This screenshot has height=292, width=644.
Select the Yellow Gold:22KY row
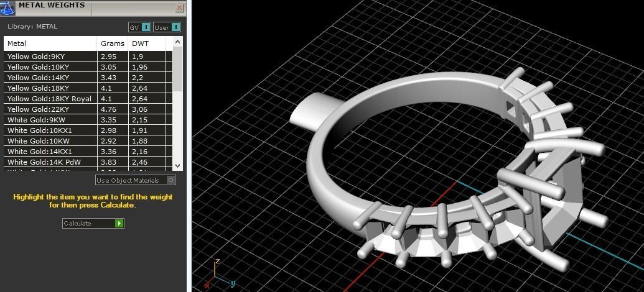[88, 109]
